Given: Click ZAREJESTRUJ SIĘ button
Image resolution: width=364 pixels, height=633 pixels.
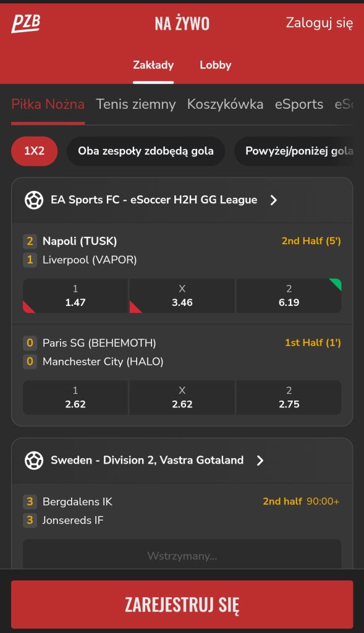Looking at the screenshot, I should tap(182, 605).
